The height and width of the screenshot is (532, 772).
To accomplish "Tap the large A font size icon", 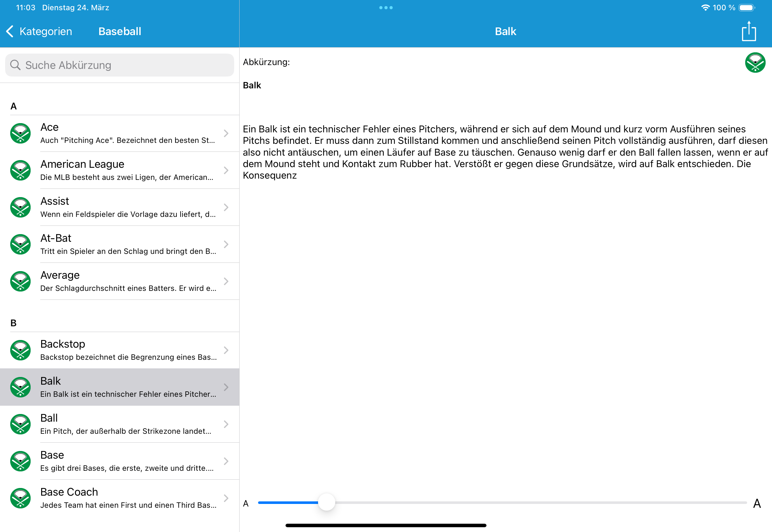I will (x=757, y=503).
